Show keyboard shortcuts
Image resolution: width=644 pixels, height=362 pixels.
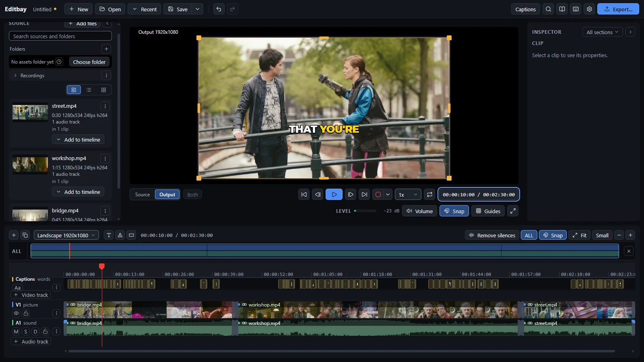click(x=576, y=9)
